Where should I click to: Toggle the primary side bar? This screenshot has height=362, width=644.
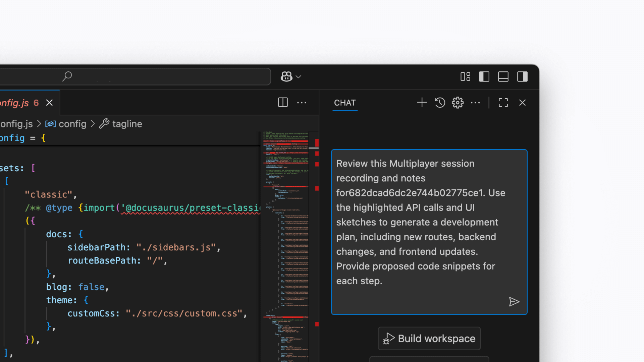coord(484,77)
